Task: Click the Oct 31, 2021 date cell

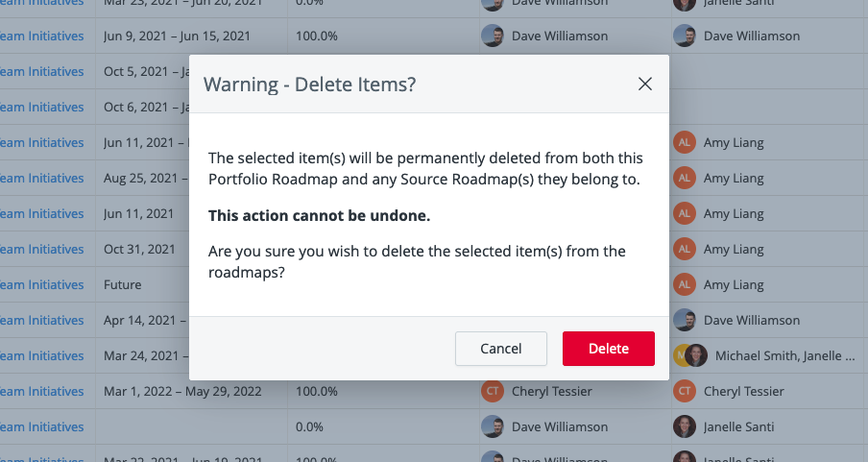Action: tap(143, 250)
